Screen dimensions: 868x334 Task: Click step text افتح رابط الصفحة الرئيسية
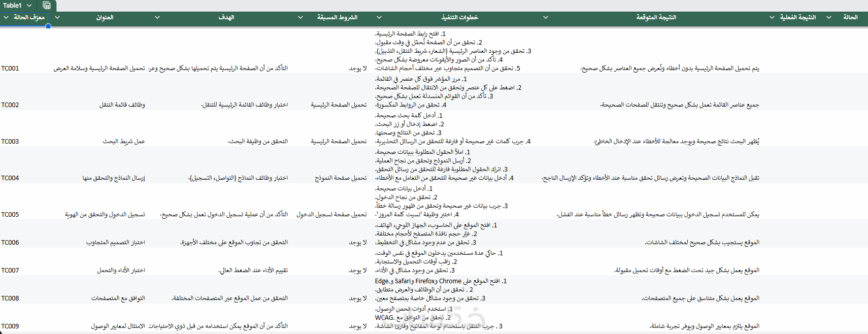tap(410, 34)
